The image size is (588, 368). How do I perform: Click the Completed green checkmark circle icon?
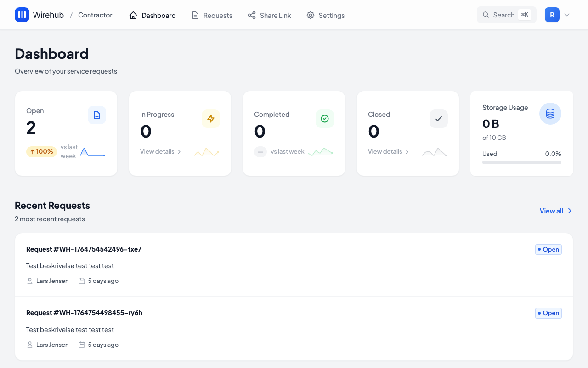325,119
